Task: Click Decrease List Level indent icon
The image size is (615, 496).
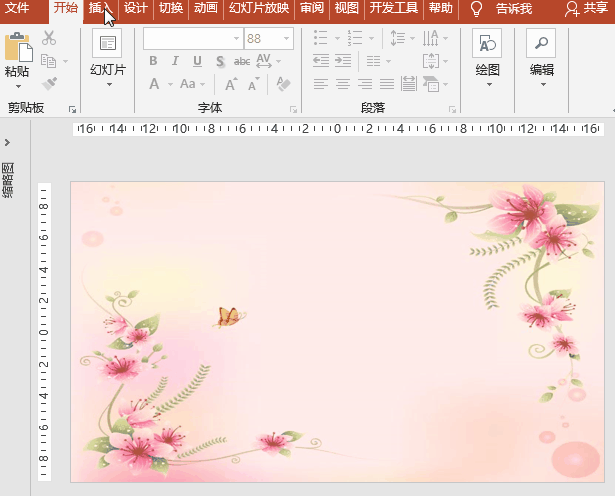Action: click(321, 61)
